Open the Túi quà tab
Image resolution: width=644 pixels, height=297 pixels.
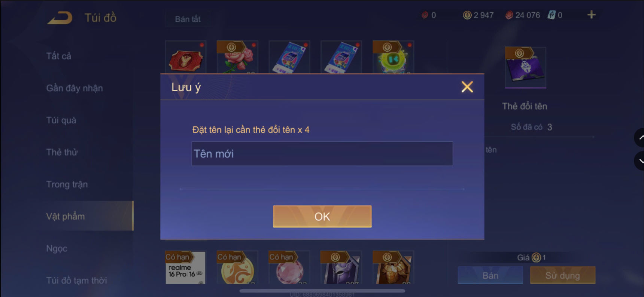click(x=61, y=120)
